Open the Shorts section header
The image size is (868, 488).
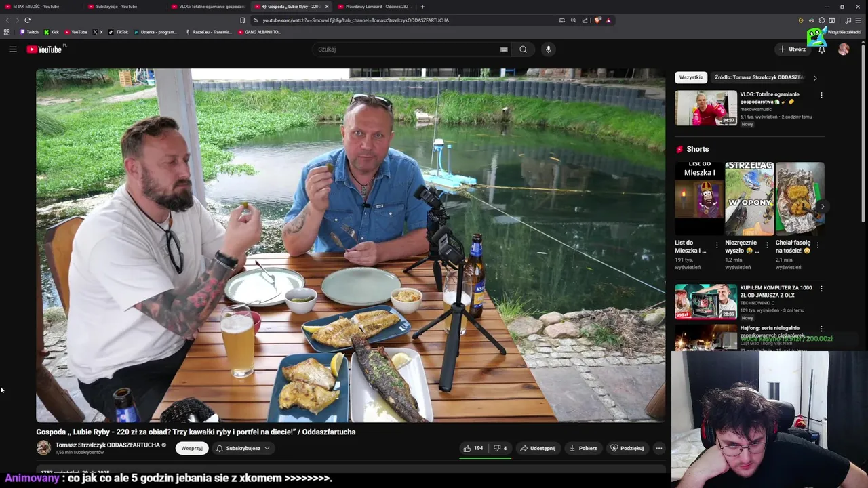click(x=692, y=149)
